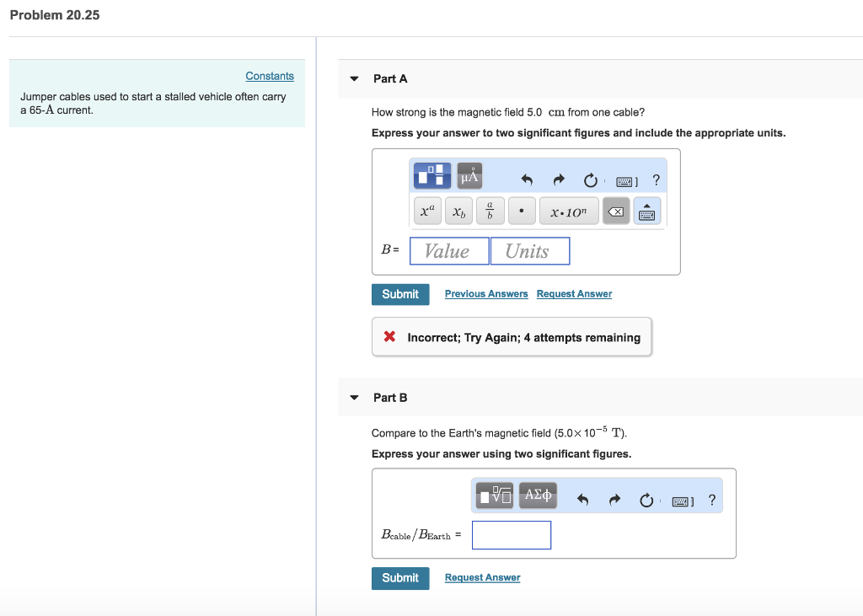Viewport: 863px width, 616px height.
Task: Open Greek symbols palette in Part B
Action: click(539, 495)
